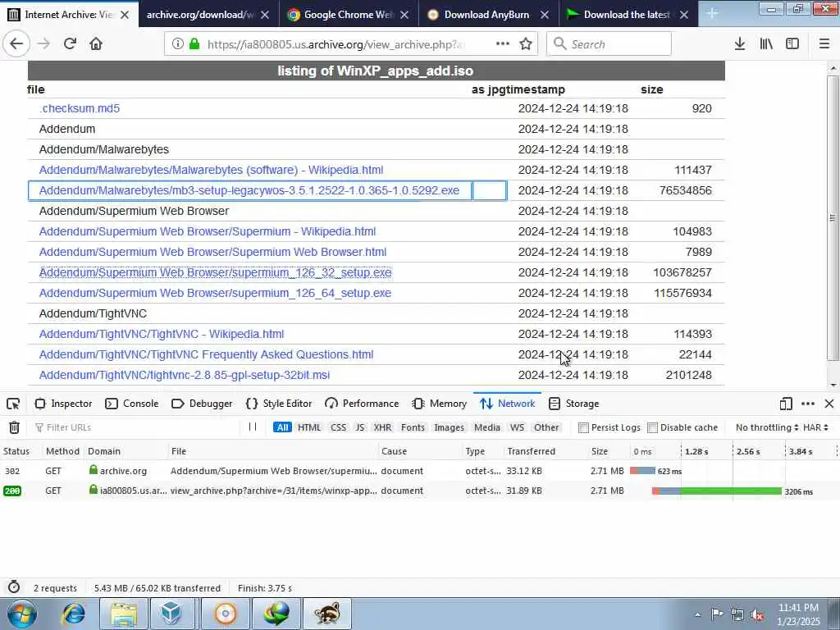Open the Firefox hamburger menu
Viewport: 840px width, 630px height.
[x=824, y=44]
